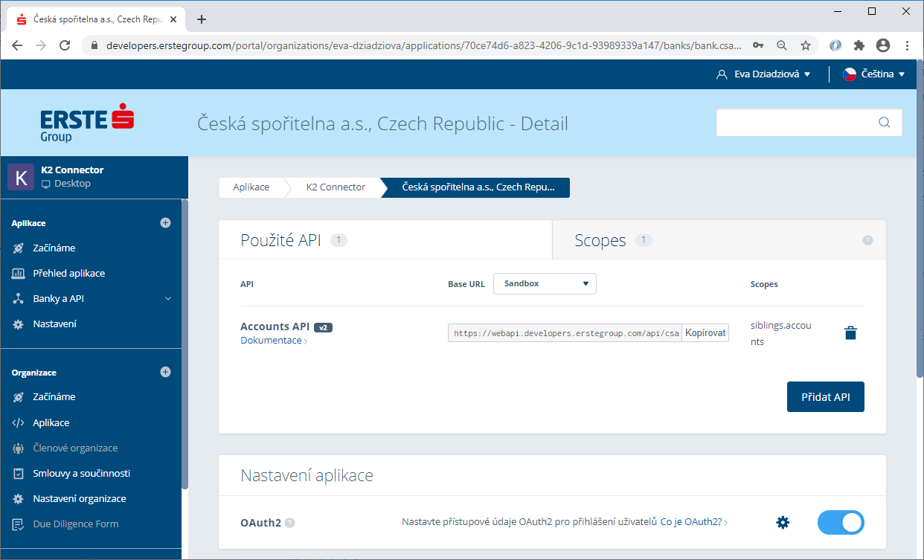This screenshot has height=560, width=924.
Task: Open Přehled aplikace in sidebar
Action: pos(69,273)
